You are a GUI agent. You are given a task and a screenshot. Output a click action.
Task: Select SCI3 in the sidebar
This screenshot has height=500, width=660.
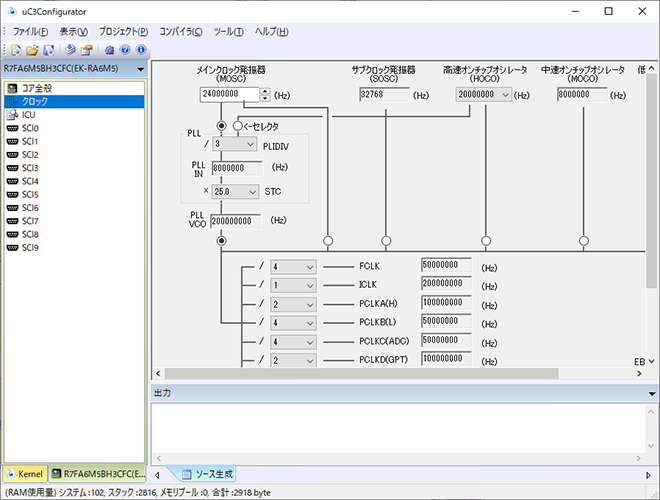(x=75, y=168)
